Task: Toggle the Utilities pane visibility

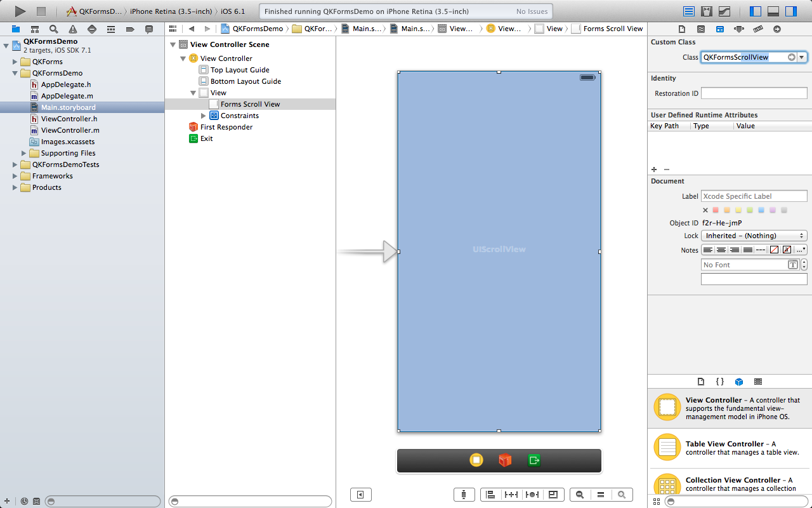Action: 791,11
